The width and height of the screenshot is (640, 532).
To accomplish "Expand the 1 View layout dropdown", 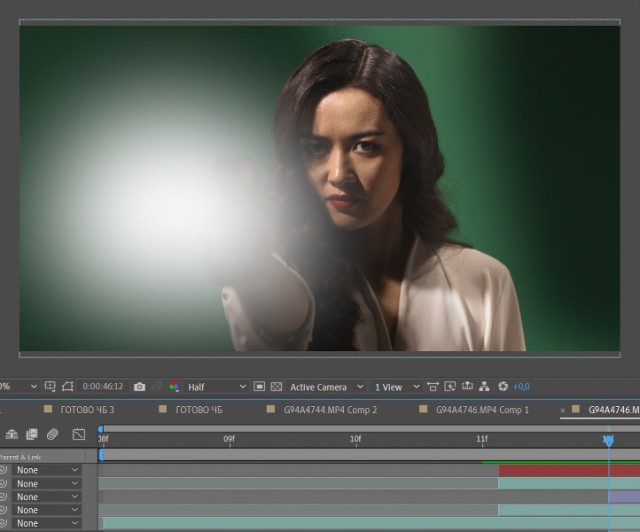I will 397,387.
